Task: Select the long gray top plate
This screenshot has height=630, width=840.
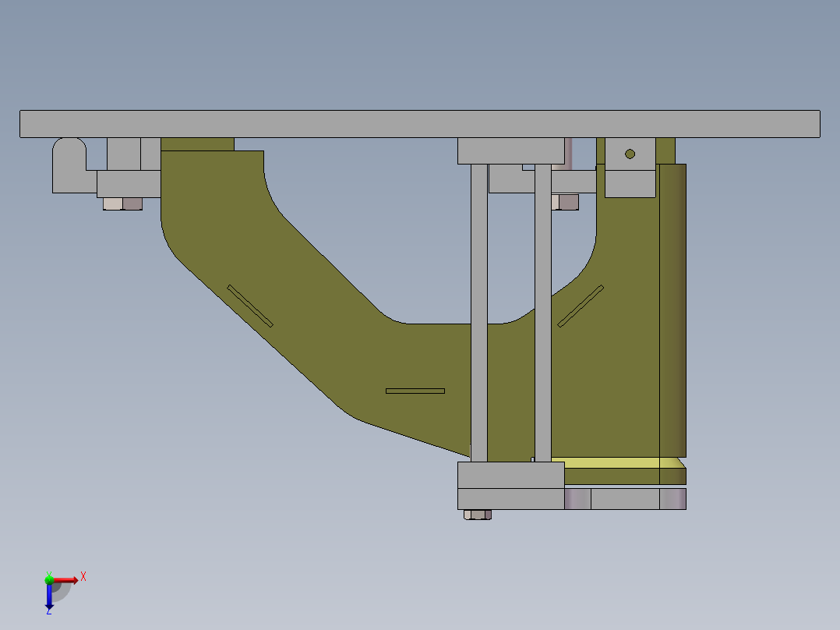Action: coord(419,124)
